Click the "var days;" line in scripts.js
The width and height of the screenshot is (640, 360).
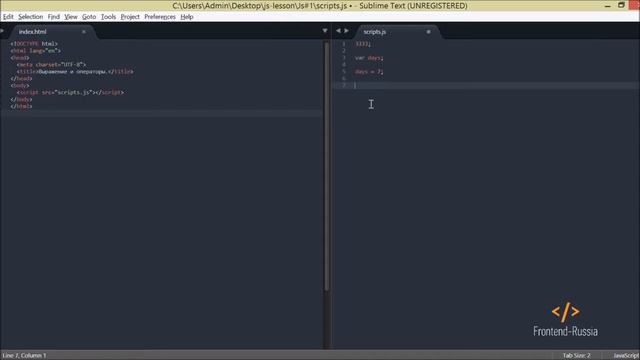[369, 58]
